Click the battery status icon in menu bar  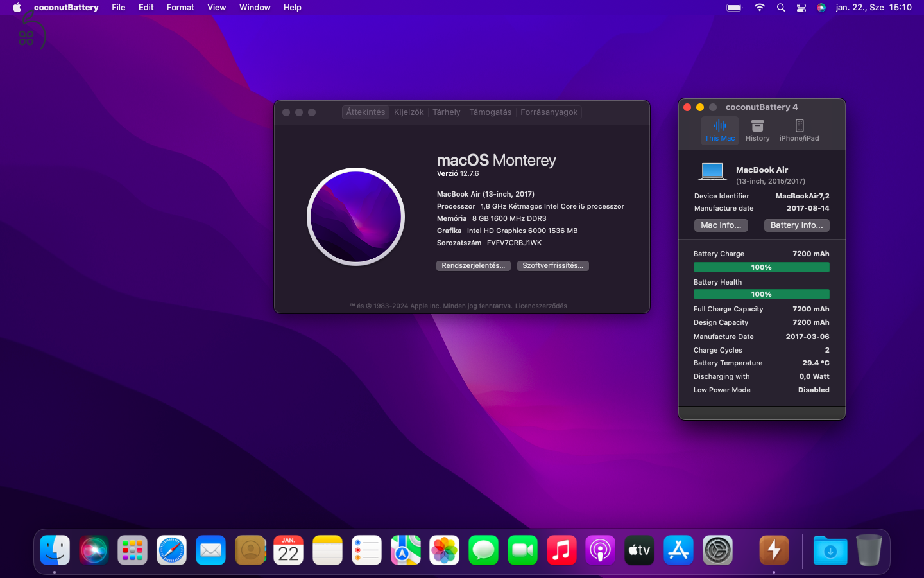(x=734, y=8)
